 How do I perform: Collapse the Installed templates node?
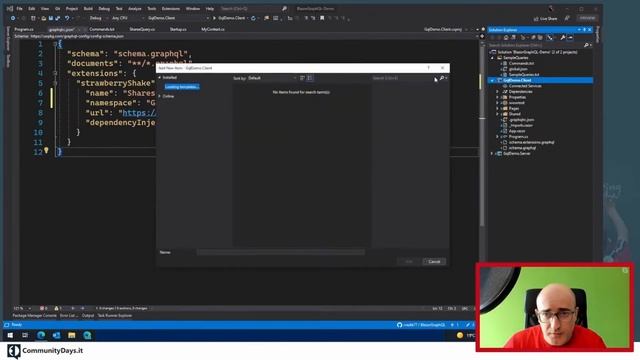coord(160,78)
